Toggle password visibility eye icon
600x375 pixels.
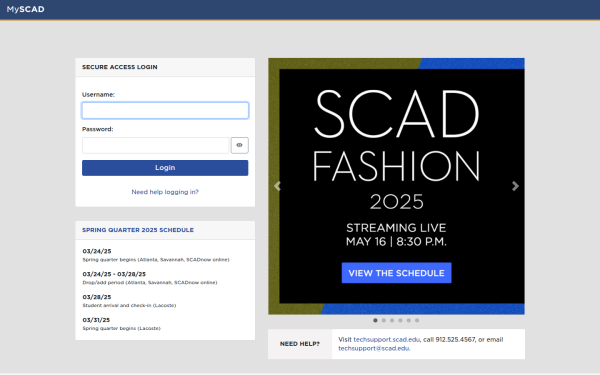tap(240, 145)
